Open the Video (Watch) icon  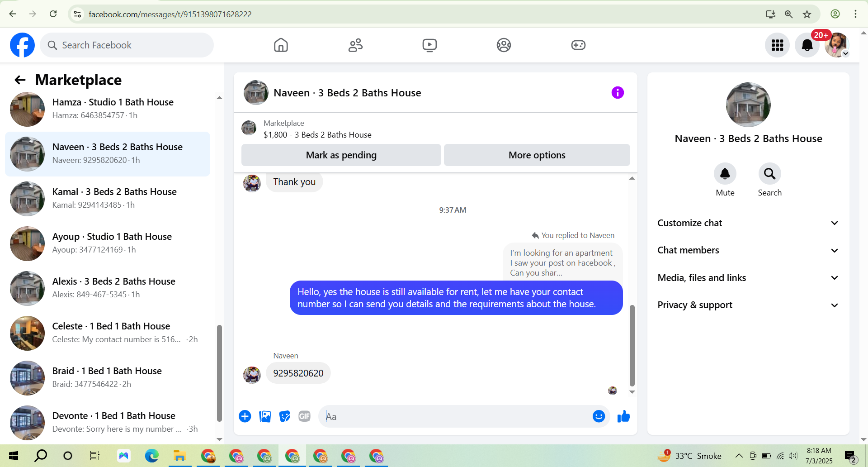click(429, 45)
